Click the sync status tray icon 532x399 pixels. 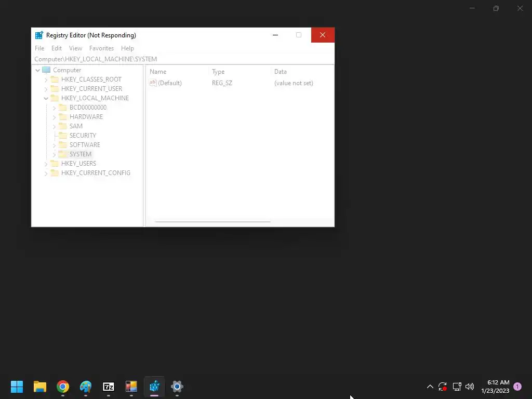(443, 387)
